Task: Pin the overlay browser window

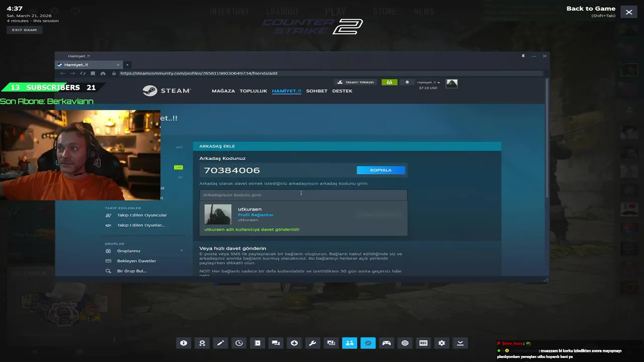Action: (523, 56)
